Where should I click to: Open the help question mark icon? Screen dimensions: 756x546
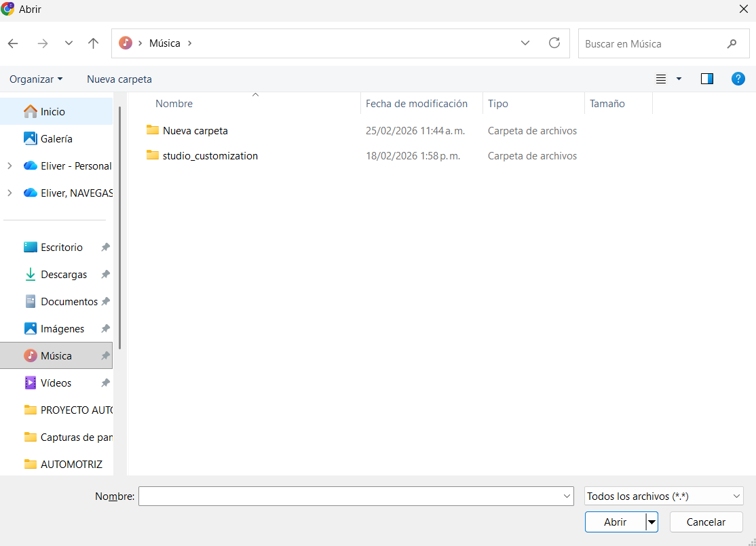tap(738, 79)
